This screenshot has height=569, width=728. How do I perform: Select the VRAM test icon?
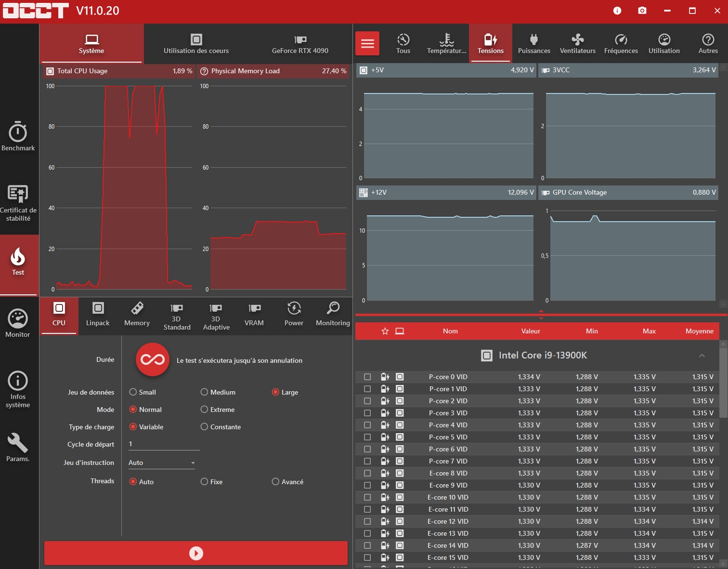(x=254, y=315)
